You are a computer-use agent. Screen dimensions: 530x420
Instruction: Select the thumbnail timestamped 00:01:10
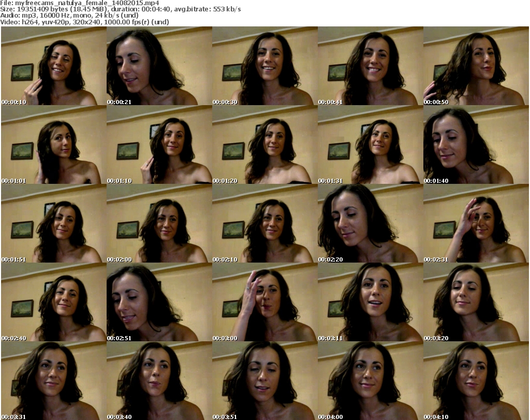[159, 144]
